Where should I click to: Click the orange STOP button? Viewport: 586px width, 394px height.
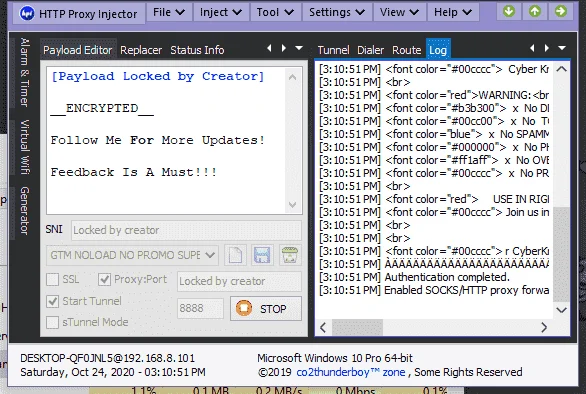point(266,309)
